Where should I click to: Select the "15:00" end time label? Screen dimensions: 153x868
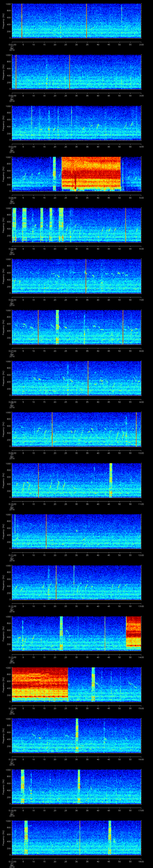coord(141,708)
